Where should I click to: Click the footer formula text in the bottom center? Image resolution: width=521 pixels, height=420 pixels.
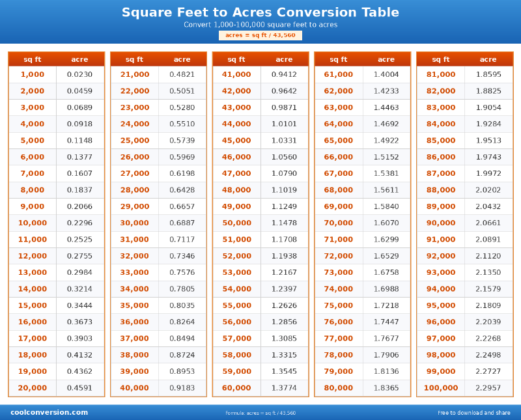pyautogui.click(x=260, y=413)
